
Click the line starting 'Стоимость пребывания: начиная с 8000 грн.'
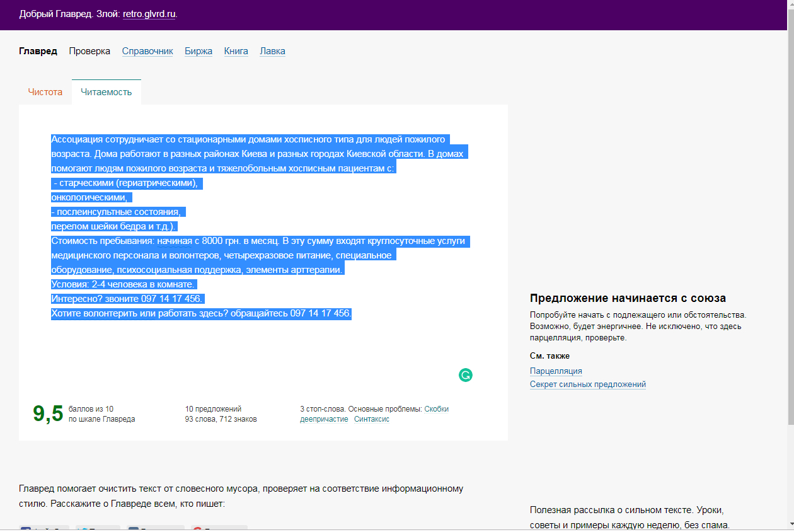pos(261,241)
